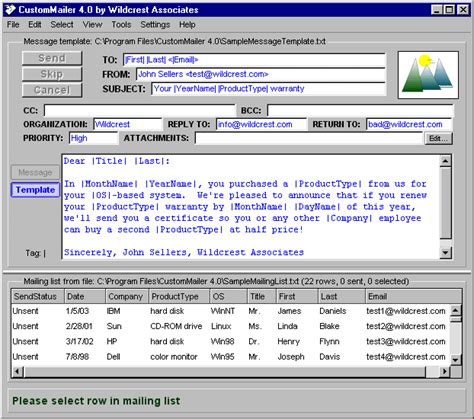Image resolution: width=474 pixels, height=419 pixels.
Task: Click the CustomMailer title bar app icon
Action: 10,10
